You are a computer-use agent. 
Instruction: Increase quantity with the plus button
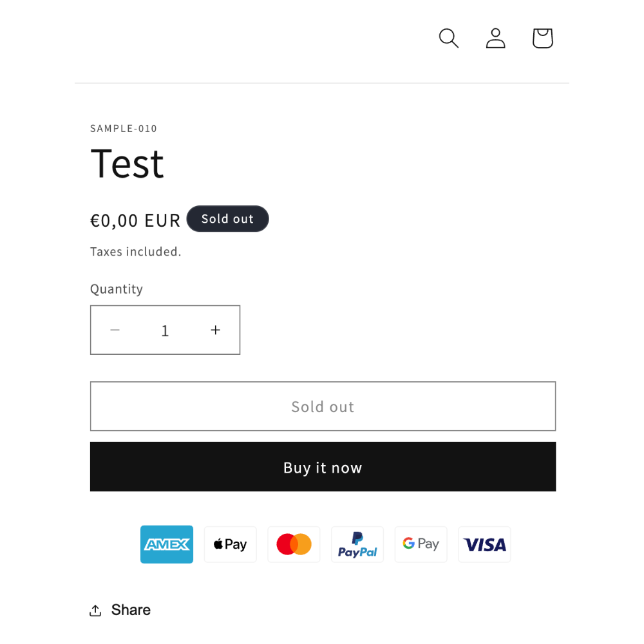[x=216, y=330]
